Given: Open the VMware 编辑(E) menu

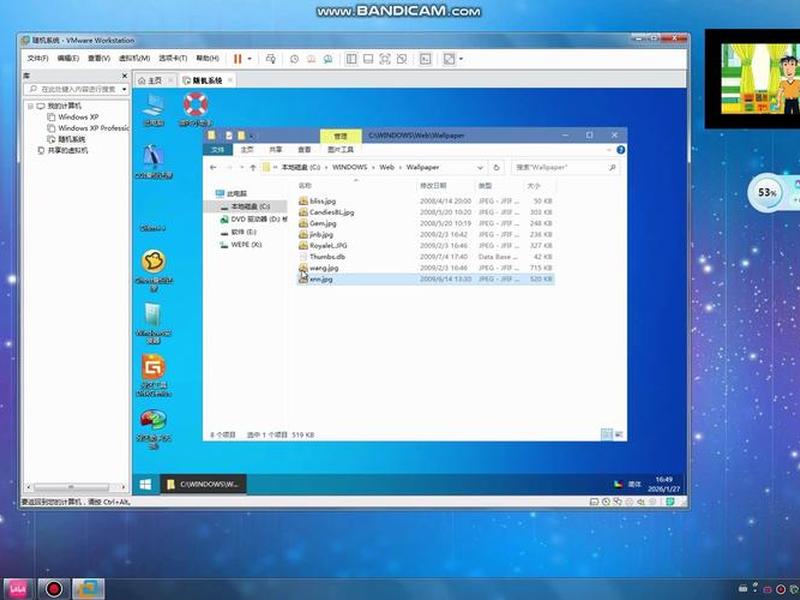Looking at the screenshot, I should coord(68,58).
